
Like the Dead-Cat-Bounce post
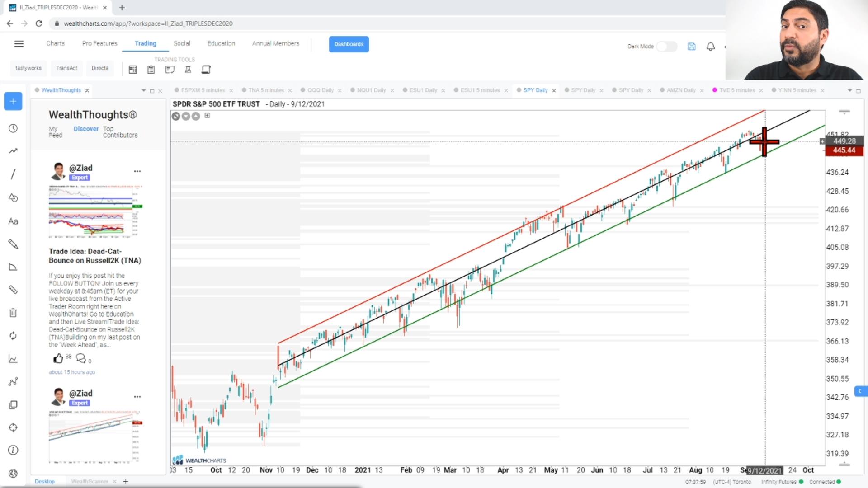coord(58,359)
